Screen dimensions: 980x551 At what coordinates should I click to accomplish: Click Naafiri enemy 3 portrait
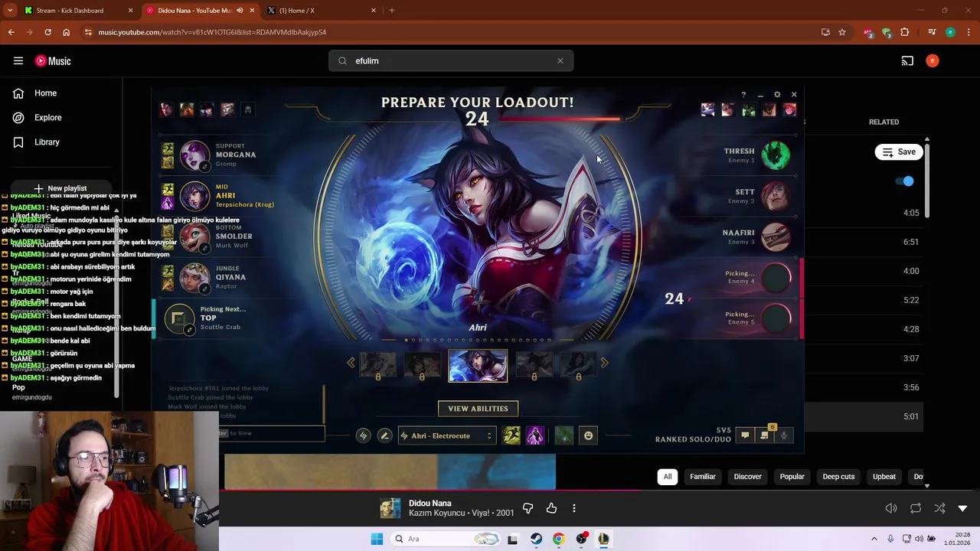[x=776, y=236]
